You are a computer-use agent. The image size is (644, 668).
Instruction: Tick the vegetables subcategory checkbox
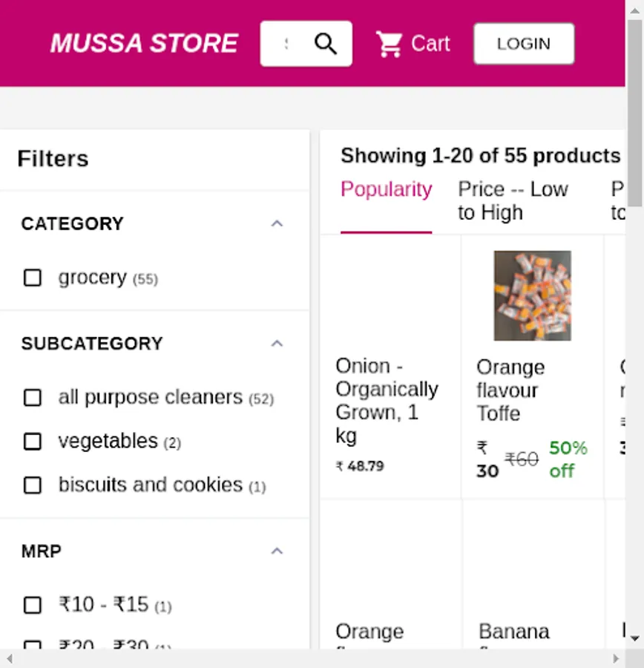tap(33, 442)
